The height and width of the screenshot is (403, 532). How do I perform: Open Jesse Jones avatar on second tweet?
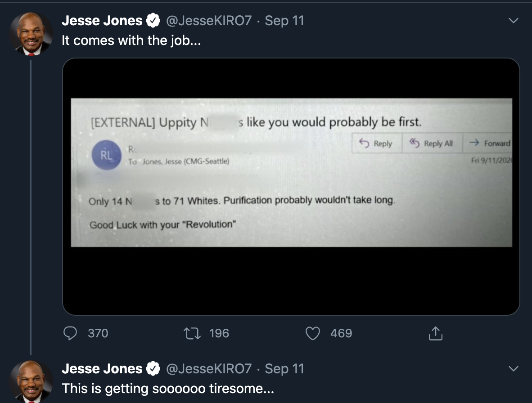pyautogui.click(x=31, y=382)
